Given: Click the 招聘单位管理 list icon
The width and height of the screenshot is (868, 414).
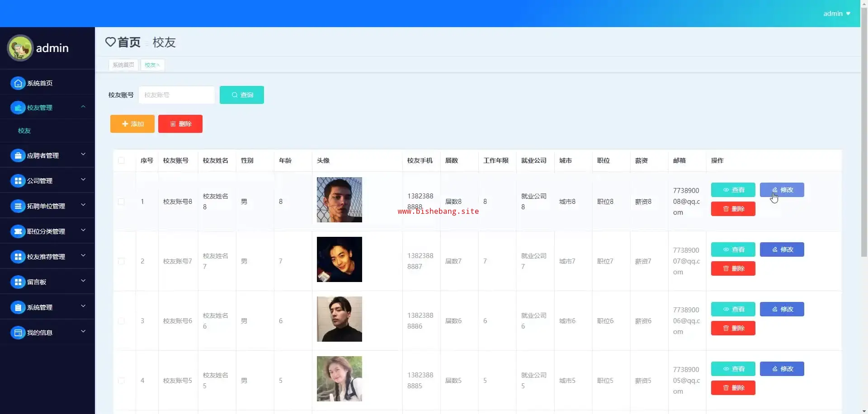Looking at the screenshot, I should [18, 206].
